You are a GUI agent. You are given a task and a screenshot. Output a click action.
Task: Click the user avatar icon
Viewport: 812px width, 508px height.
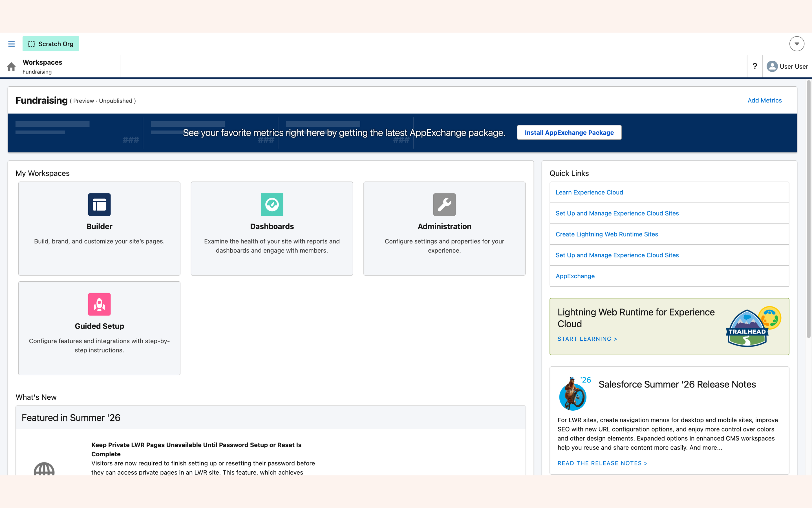point(772,67)
